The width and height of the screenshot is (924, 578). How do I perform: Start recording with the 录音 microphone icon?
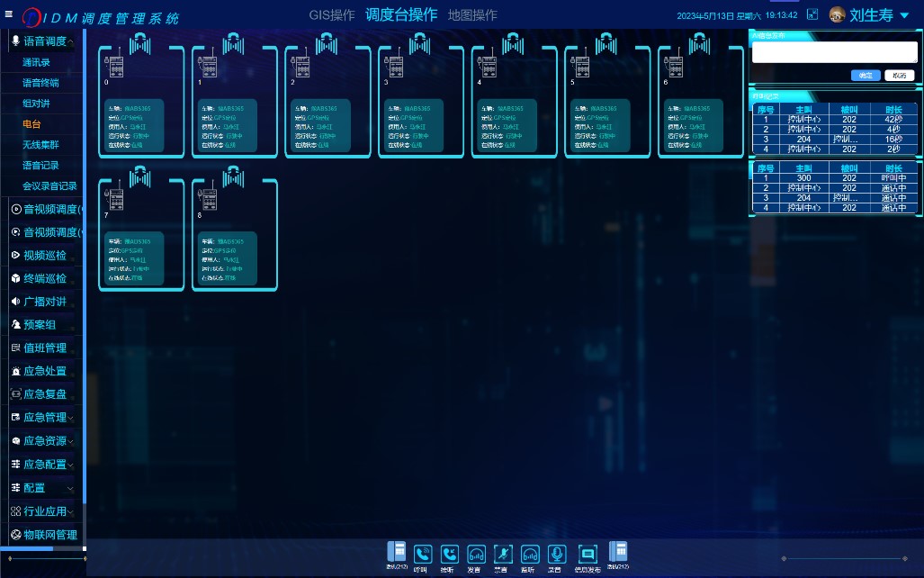coord(557,555)
